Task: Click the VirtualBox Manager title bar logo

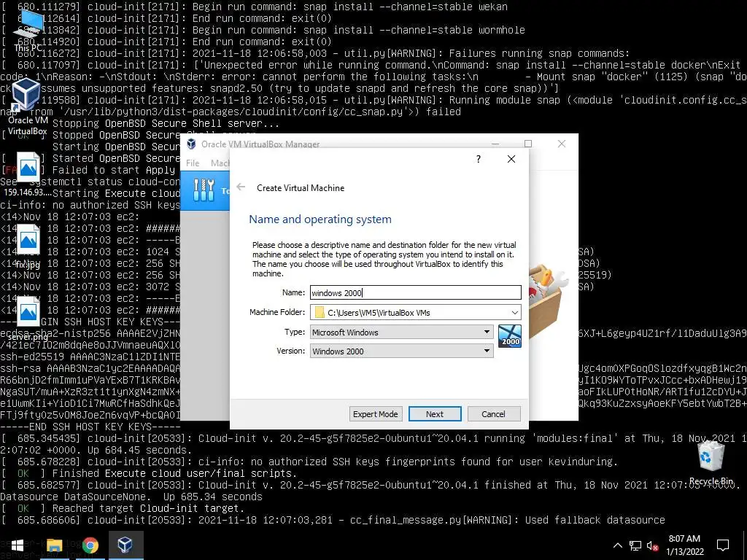Action: [192, 144]
